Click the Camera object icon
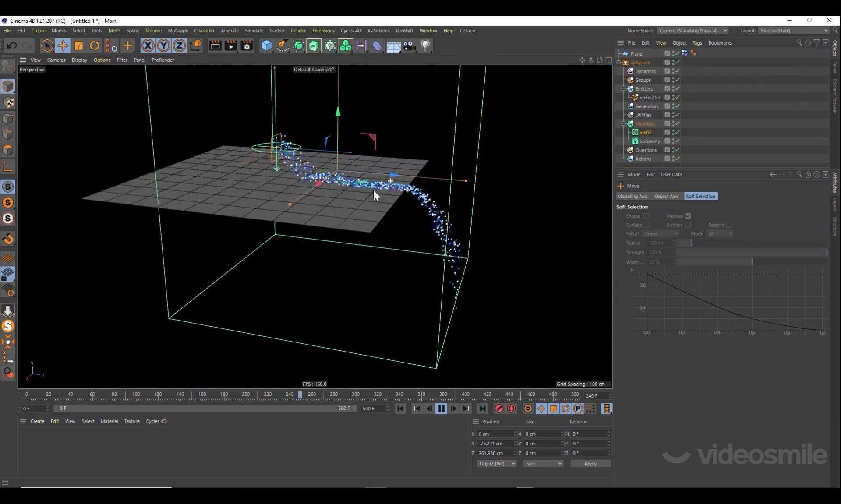This screenshot has height=504, width=841. (x=409, y=46)
